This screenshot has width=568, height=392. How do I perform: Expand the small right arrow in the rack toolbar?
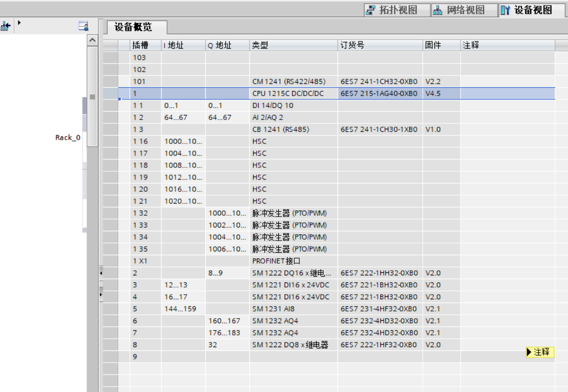click(x=19, y=23)
